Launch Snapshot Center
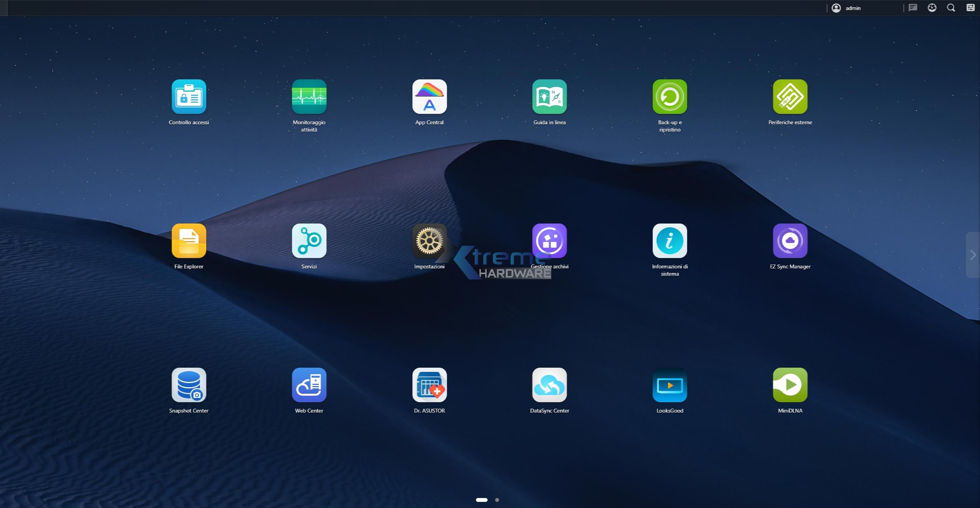 (189, 385)
